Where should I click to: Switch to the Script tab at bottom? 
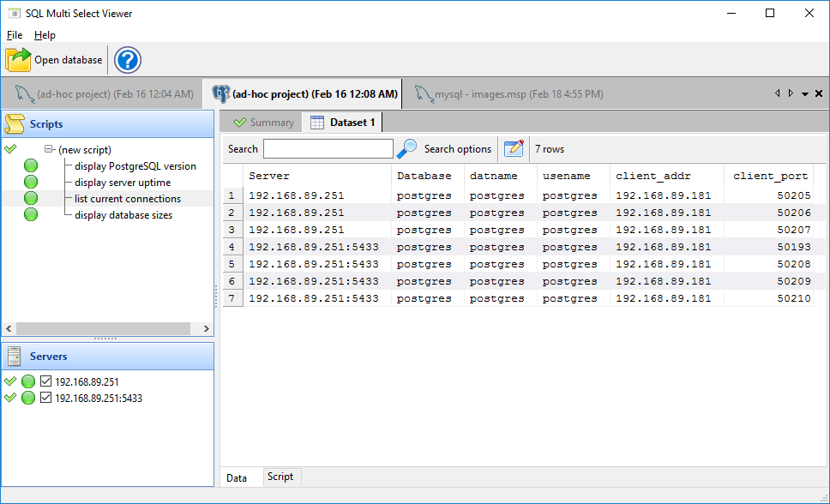280,477
